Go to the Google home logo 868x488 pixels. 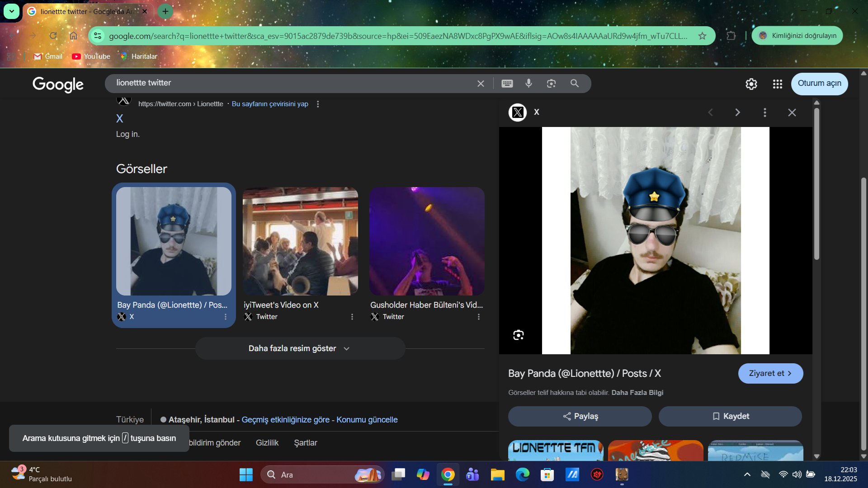tap(58, 84)
